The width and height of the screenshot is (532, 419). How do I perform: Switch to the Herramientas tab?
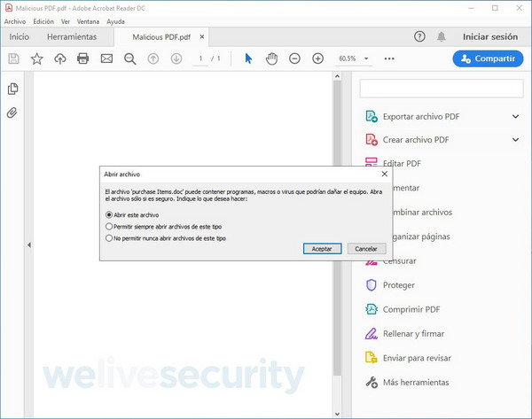(x=72, y=37)
